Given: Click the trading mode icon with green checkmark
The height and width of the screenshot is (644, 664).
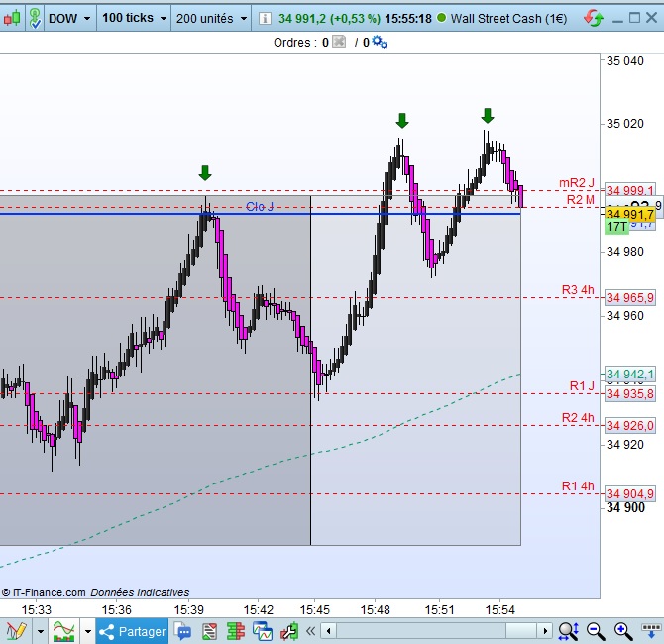Looking at the screenshot, I should 35,18.
